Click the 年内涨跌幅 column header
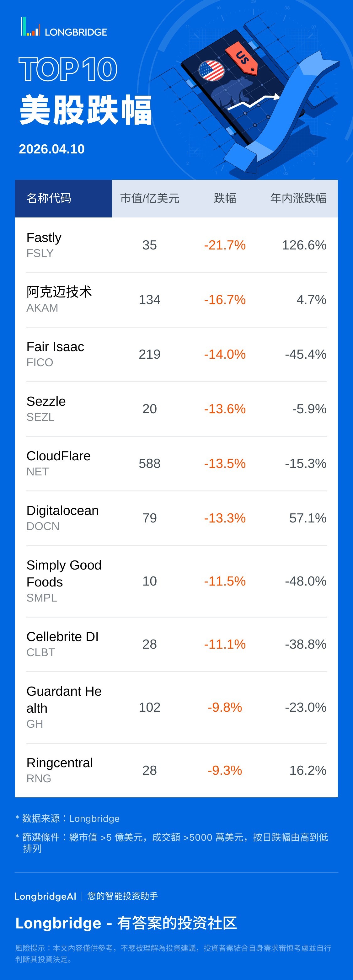Image resolution: width=353 pixels, height=980 pixels. tap(298, 198)
